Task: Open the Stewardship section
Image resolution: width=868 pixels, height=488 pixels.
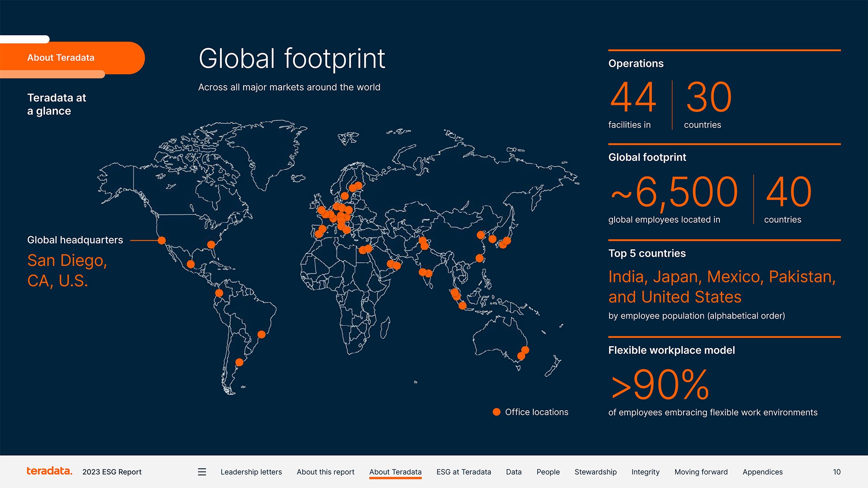Action: click(x=595, y=472)
